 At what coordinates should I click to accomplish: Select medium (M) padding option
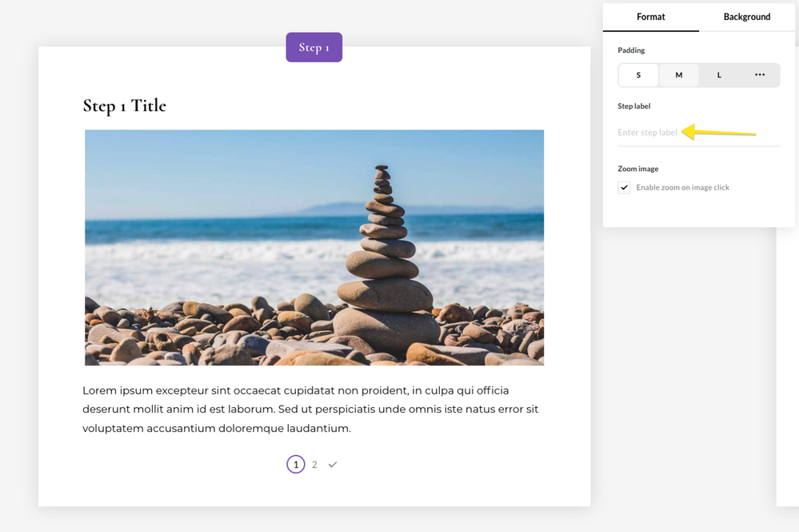[679, 75]
